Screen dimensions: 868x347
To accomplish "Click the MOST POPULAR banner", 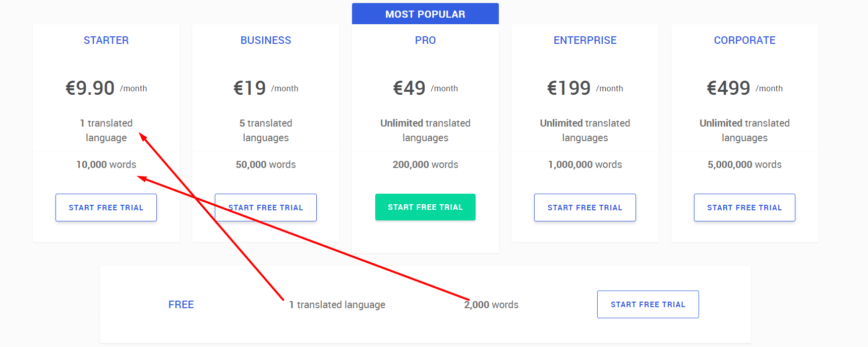I will (425, 14).
